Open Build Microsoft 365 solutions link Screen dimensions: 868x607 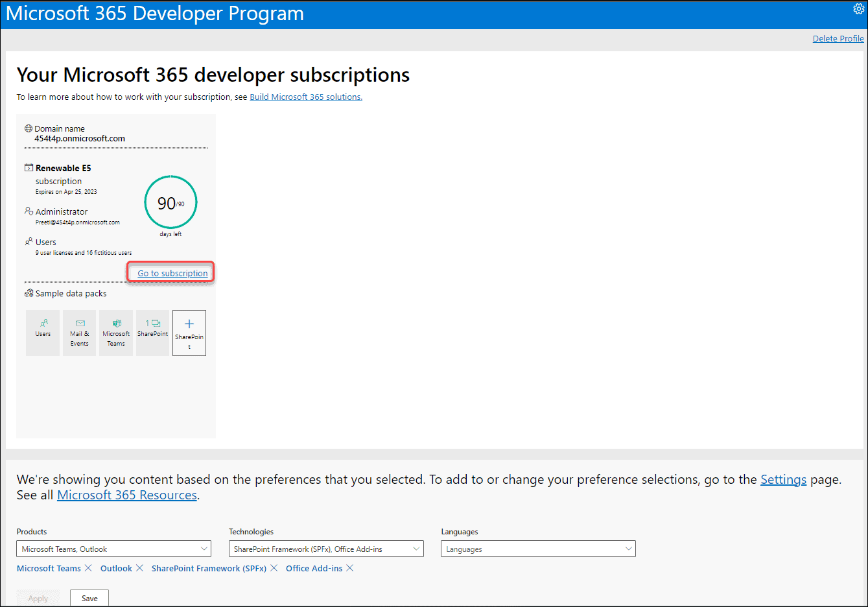(x=305, y=97)
